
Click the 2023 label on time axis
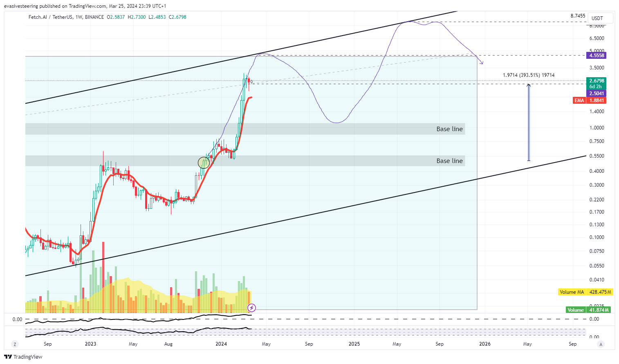coord(90,344)
